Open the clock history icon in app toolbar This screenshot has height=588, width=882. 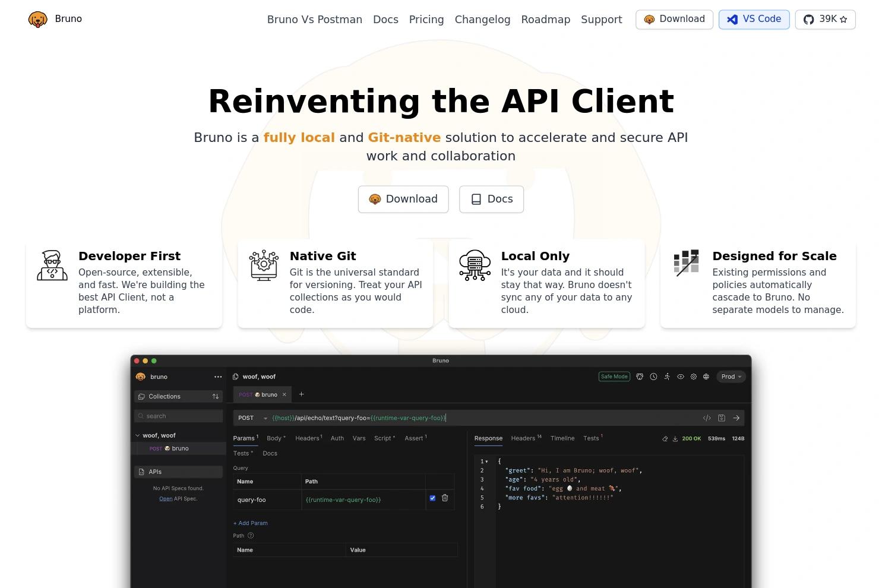pos(653,377)
